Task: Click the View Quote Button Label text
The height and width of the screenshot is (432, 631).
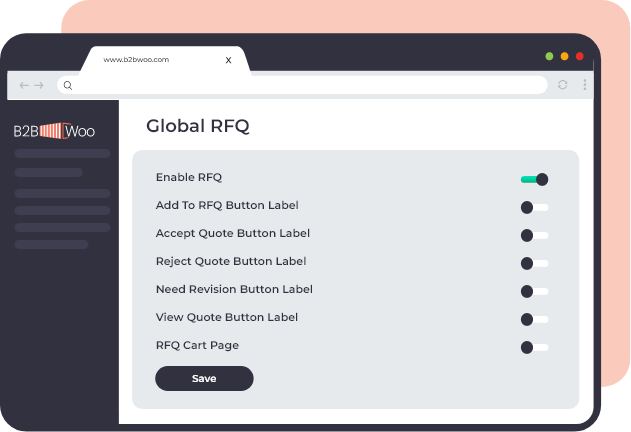Action: click(227, 317)
